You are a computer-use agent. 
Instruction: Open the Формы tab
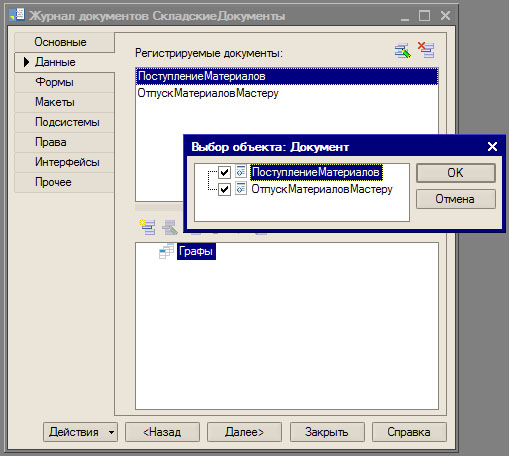[65, 82]
